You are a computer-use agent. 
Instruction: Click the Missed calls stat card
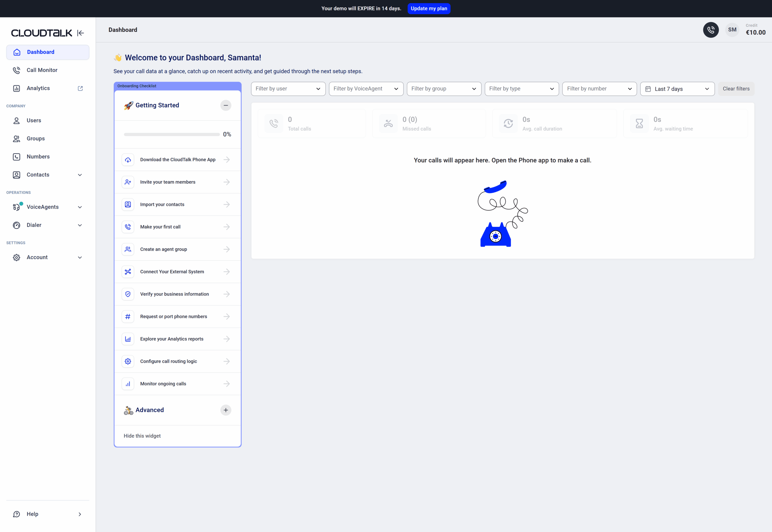(x=429, y=124)
